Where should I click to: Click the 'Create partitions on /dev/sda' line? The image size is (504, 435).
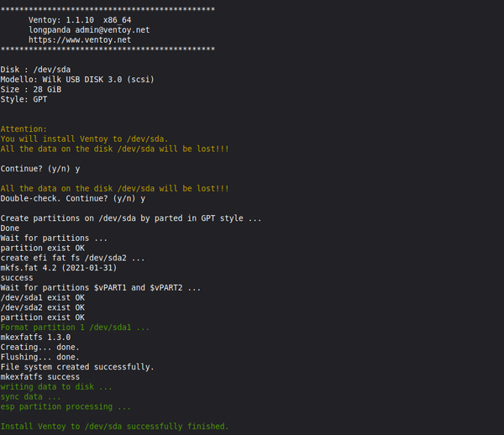(130, 218)
